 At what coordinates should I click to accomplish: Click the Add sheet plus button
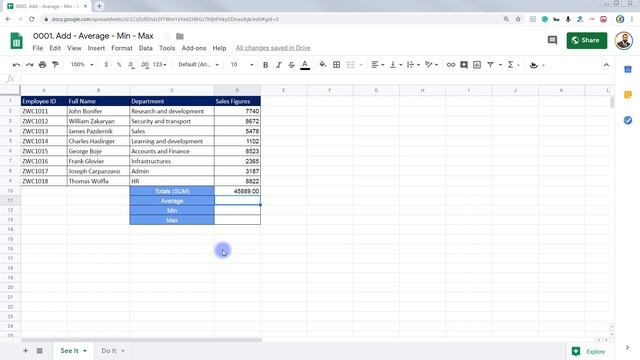coord(25,351)
